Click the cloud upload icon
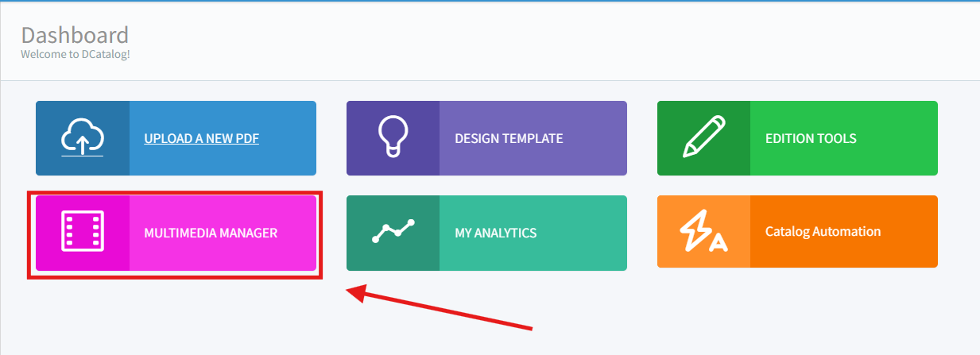The image size is (980, 355). (x=83, y=138)
